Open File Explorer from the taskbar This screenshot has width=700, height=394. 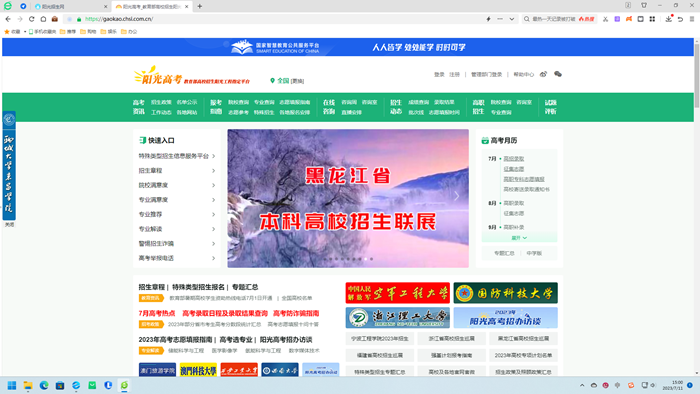pyautogui.click(x=28, y=386)
